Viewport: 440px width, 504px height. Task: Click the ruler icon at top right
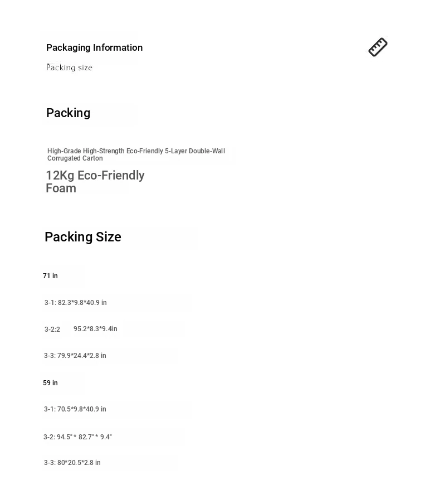point(378,47)
